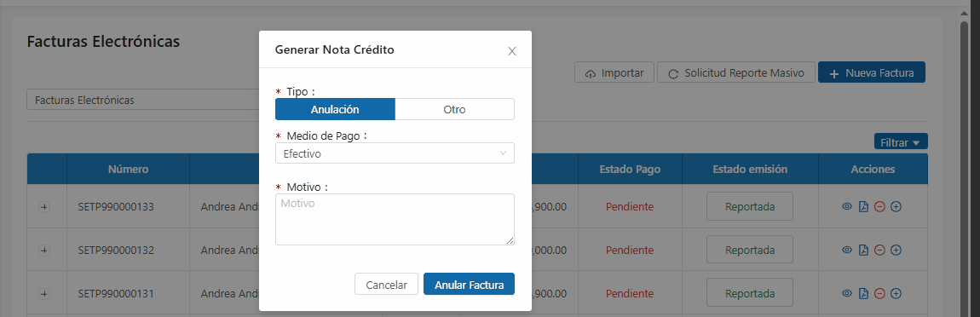Image resolution: width=980 pixels, height=317 pixels.
Task: Select Anulación as the credit note type
Action: point(335,109)
